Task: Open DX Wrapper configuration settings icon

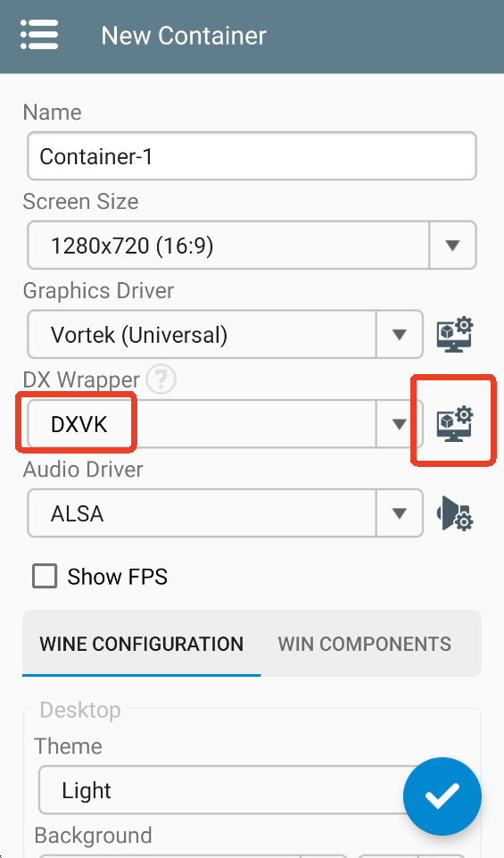Action: click(455, 423)
